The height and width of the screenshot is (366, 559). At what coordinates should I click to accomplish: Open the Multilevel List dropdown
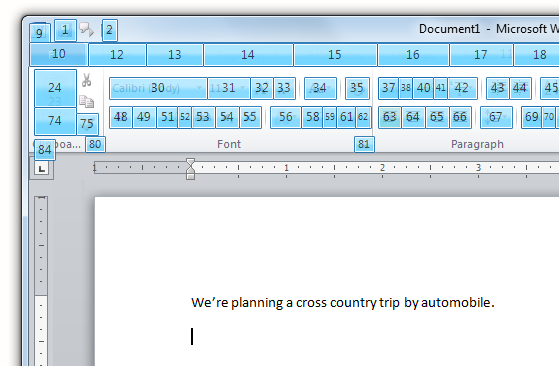click(462, 88)
